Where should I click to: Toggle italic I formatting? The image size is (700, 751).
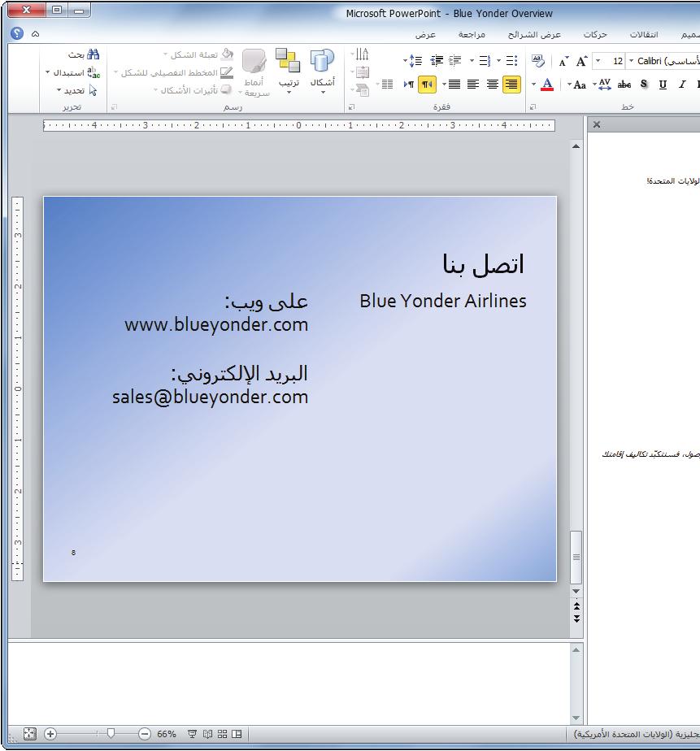[681, 85]
